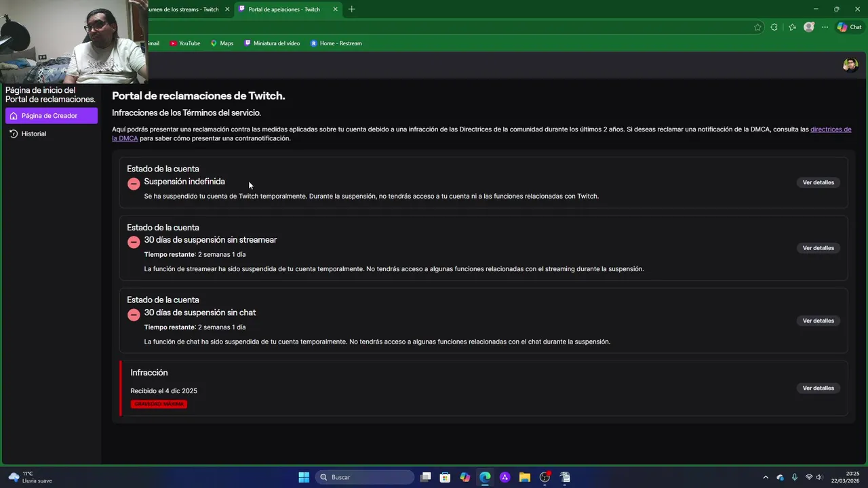This screenshot has height=488, width=868.
Task: Show hidden system tray icons
Action: (766, 477)
